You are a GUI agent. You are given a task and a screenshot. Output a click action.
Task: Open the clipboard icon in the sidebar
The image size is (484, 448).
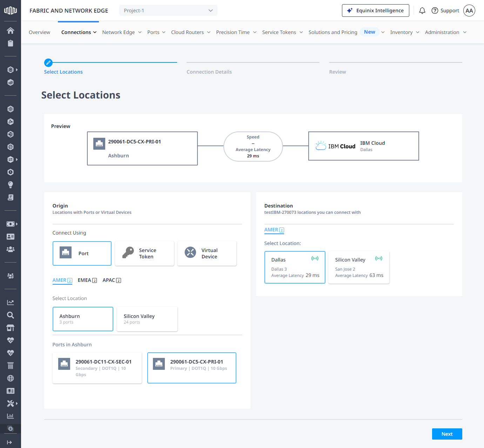pos(11,43)
